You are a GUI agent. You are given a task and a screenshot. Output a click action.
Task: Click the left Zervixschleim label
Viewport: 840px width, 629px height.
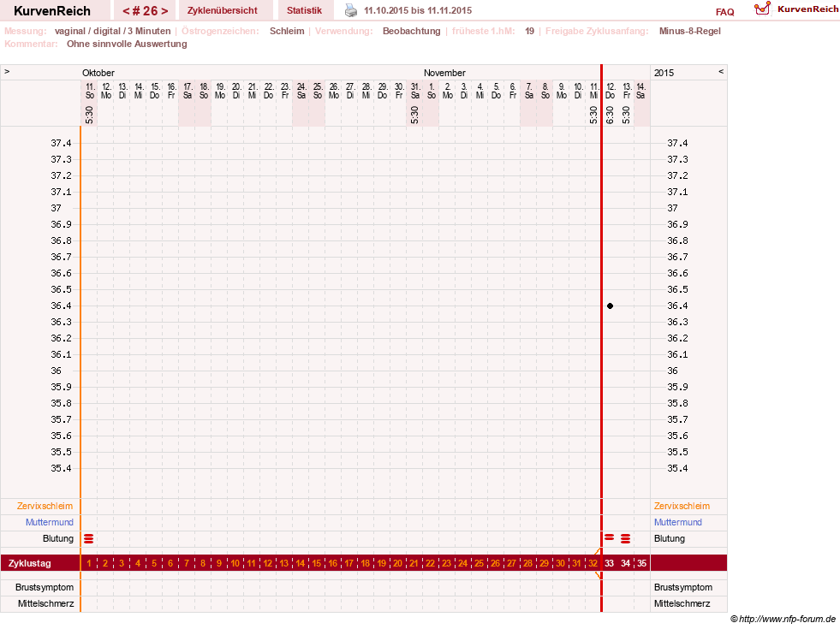[x=45, y=506]
